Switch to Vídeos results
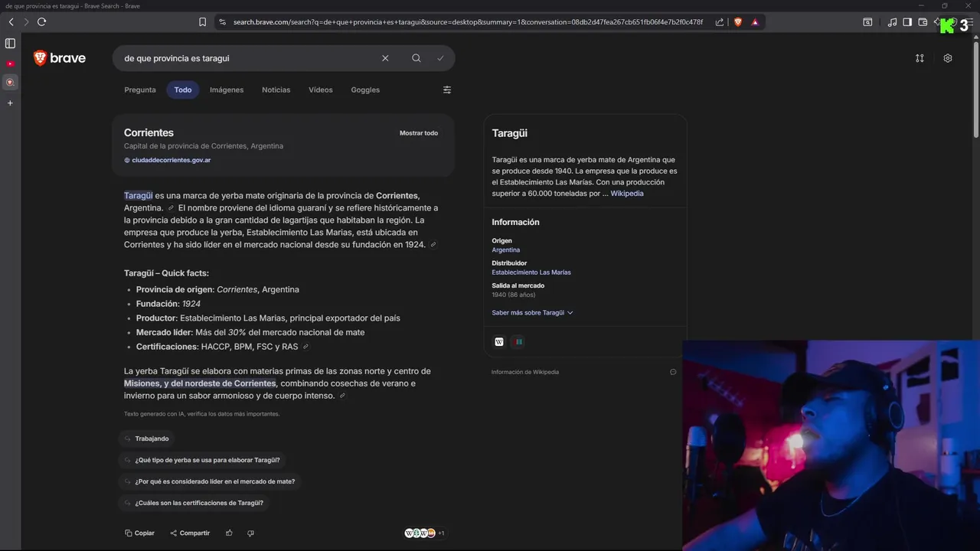Screen dimensions: 980x551 tap(321, 90)
